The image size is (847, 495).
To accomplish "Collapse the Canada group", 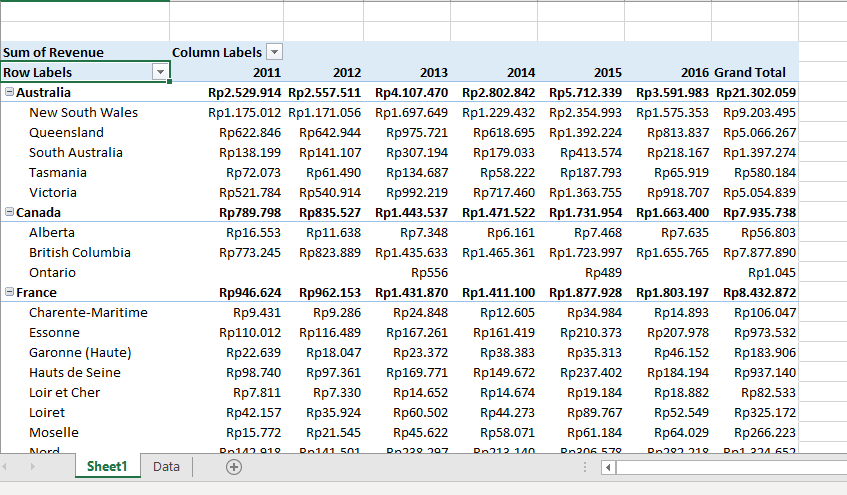I will [9, 212].
